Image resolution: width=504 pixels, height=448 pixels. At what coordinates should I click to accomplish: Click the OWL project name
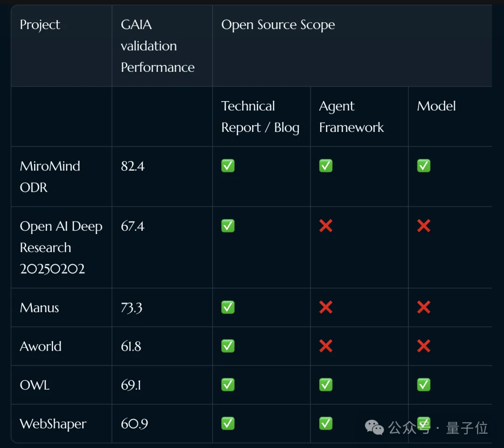pyautogui.click(x=35, y=385)
